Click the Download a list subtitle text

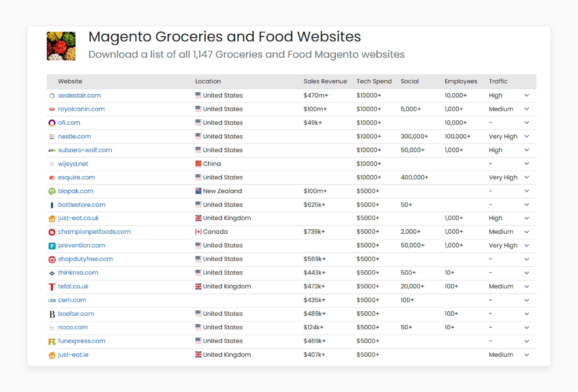[x=246, y=54]
